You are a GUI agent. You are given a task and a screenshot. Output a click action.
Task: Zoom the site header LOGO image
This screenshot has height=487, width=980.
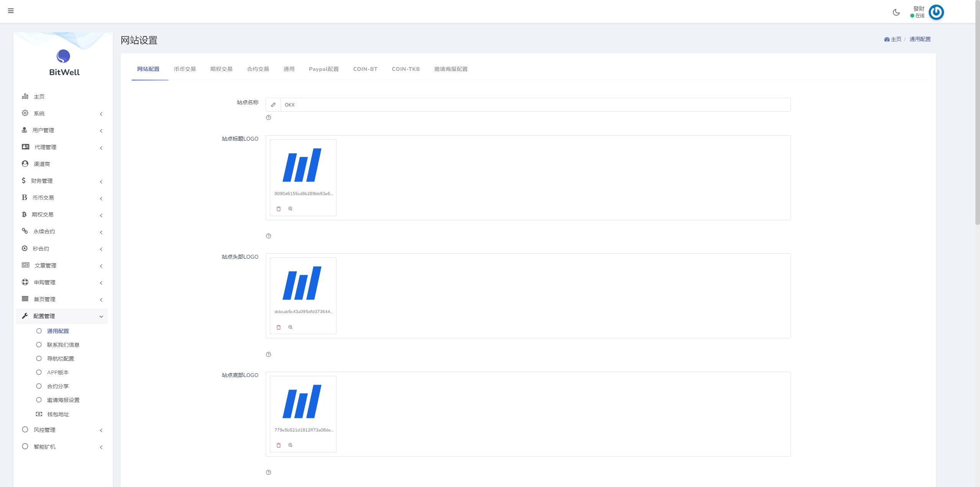291,327
